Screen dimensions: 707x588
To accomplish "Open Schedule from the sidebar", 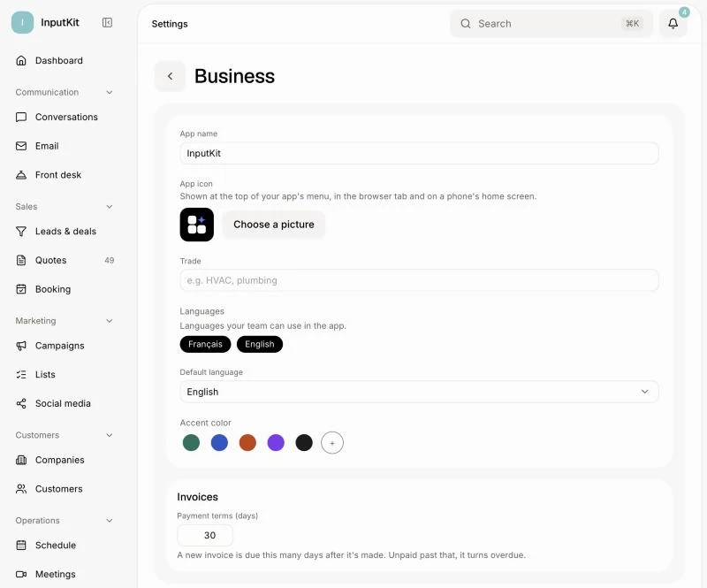I will pyautogui.click(x=63, y=546).
